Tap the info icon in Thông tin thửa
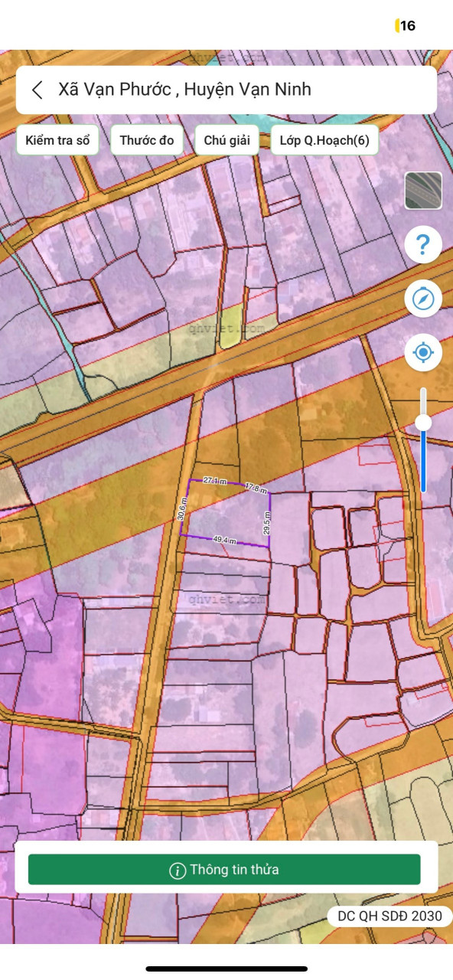 (x=178, y=871)
